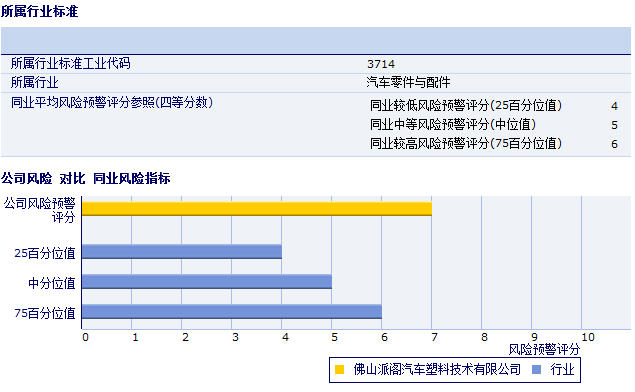Click the blue 行业 legend swatch
Screen dimensions: 635x392
click(x=536, y=369)
